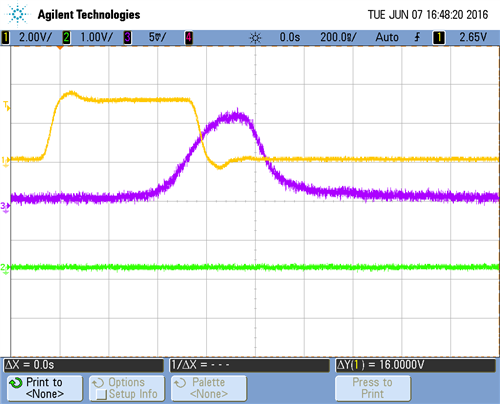Click the green channel 2 flat trace
This screenshot has width=500, height=404.
(255, 267)
